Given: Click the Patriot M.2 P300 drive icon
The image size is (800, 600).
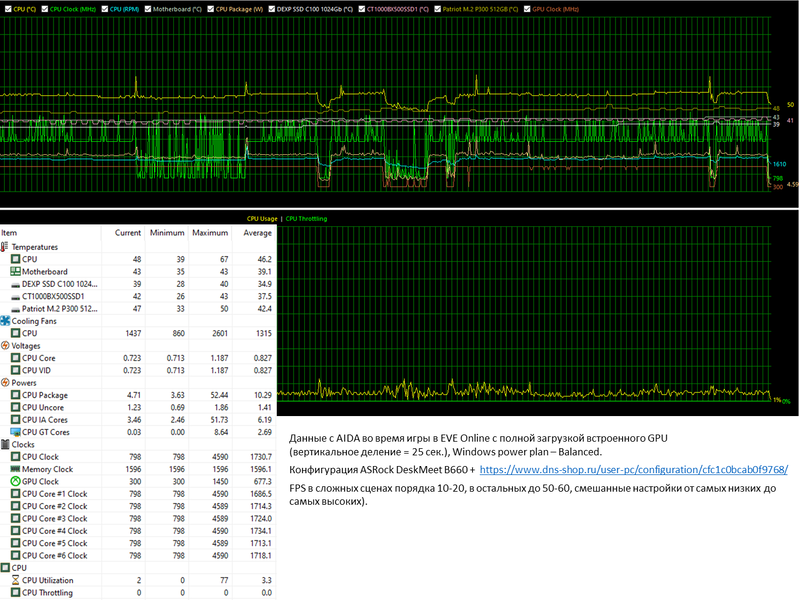Looking at the screenshot, I should pos(16,309).
